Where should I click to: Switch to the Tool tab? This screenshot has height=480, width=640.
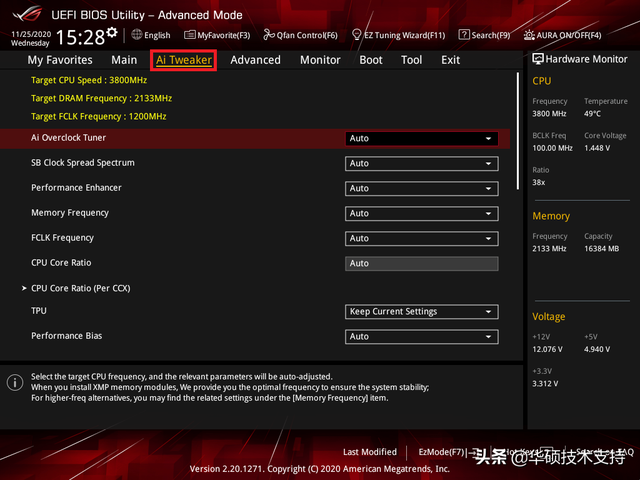pos(411,60)
